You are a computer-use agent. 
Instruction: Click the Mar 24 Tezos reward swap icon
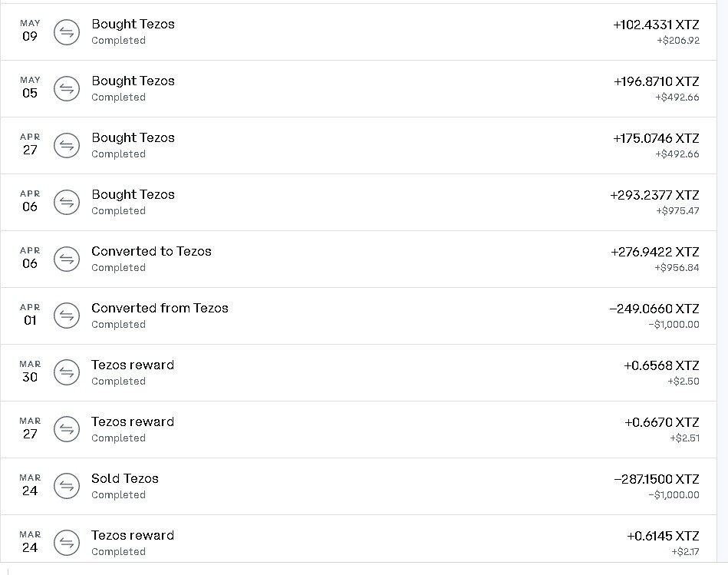click(x=67, y=543)
